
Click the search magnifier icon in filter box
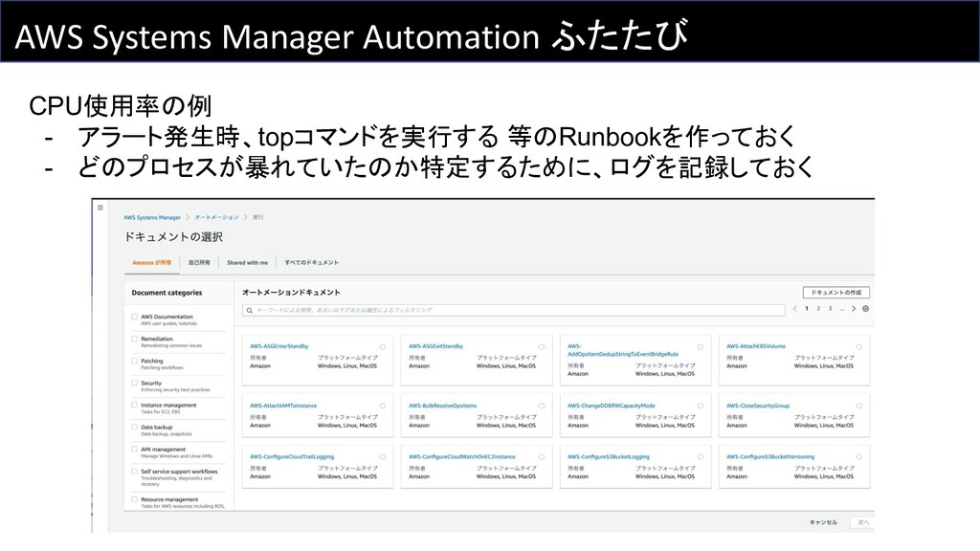pyautogui.click(x=250, y=311)
